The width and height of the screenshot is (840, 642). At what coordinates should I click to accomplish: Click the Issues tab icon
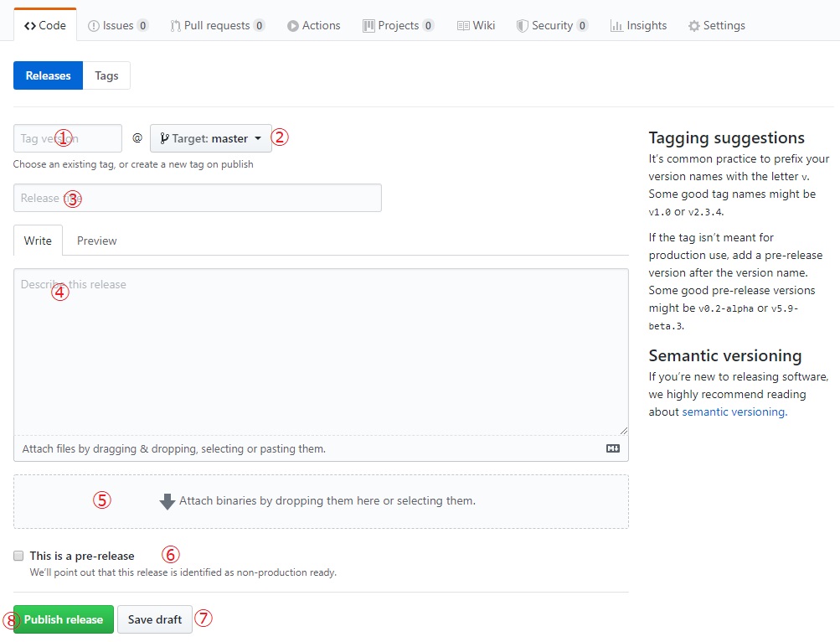[94, 26]
